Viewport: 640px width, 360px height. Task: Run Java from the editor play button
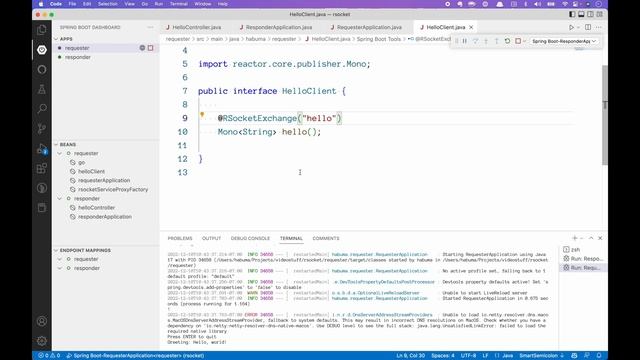571,27
